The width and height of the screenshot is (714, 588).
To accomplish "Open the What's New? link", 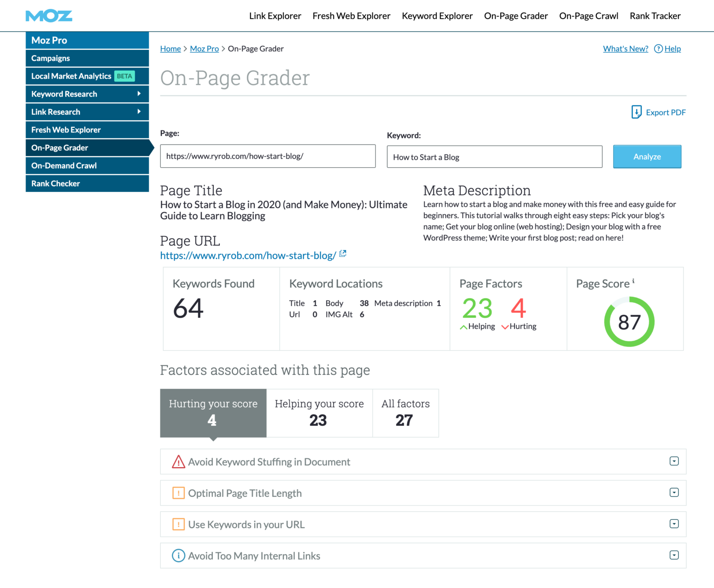I will [625, 49].
